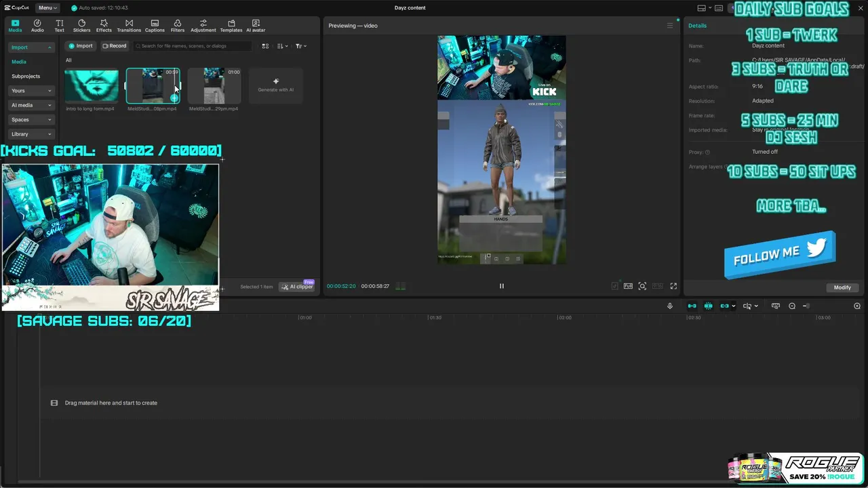The width and height of the screenshot is (868, 488).
Task: Open the Filters tab
Action: 178,26
